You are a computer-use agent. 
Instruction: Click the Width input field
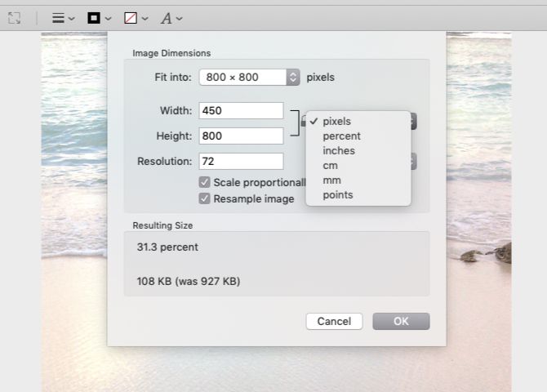[x=241, y=110]
